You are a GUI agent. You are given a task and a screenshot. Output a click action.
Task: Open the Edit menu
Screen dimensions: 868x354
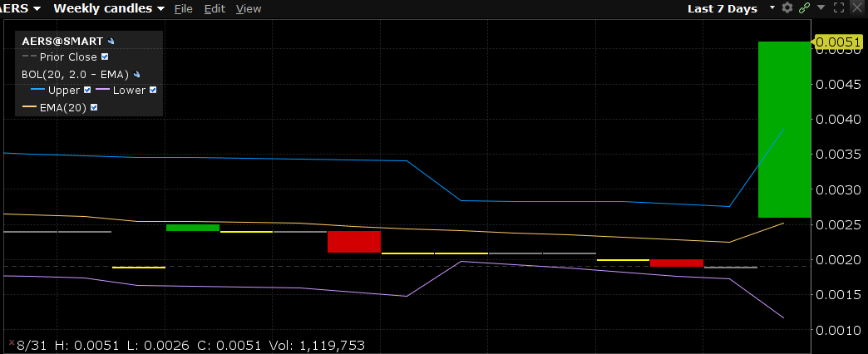(x=215, y=9)
